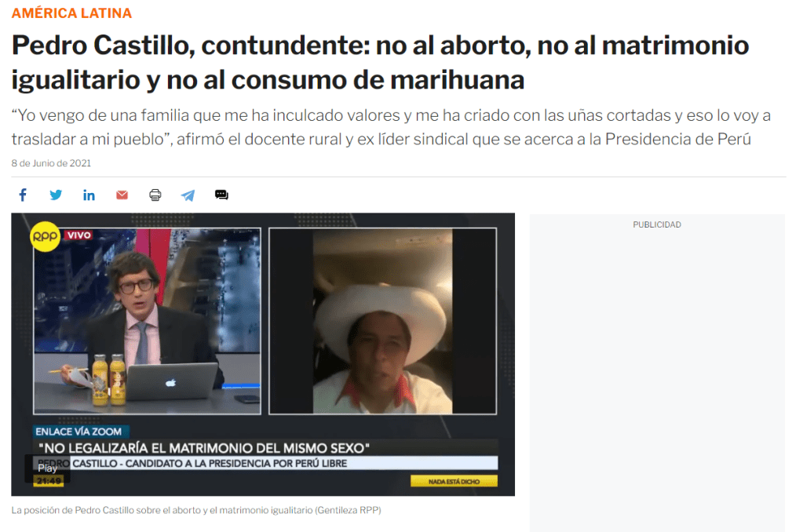Viewport: 803px width, 532px height.
Task: Click the ENLACE VÍA ZOOM banner
Action: coord(78,432)
